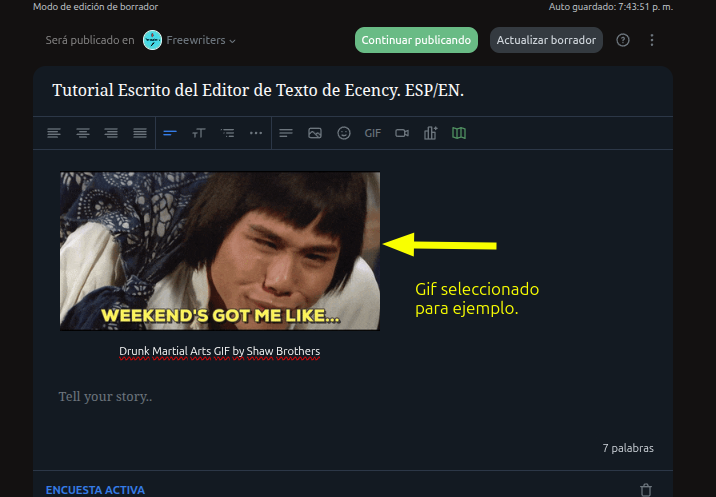
Task: Click Continuar publicando button
Action: 416,40
